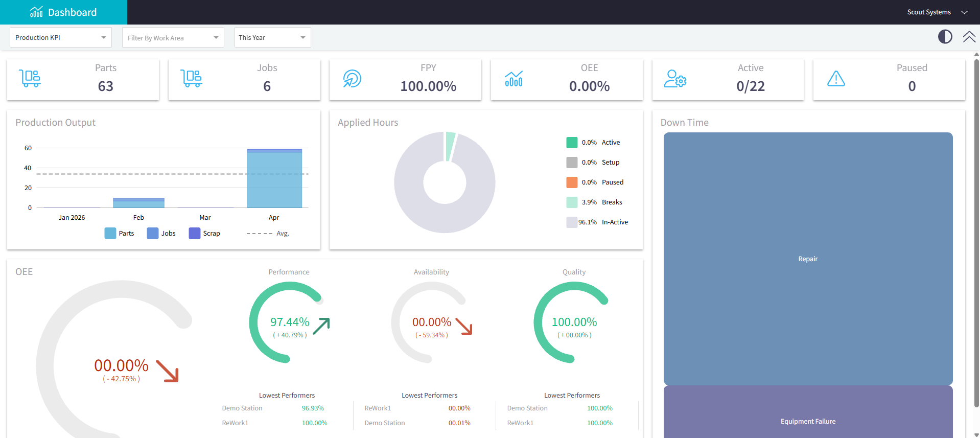Toggle the dark/light contrast mode icon

(x=945, y=37)
